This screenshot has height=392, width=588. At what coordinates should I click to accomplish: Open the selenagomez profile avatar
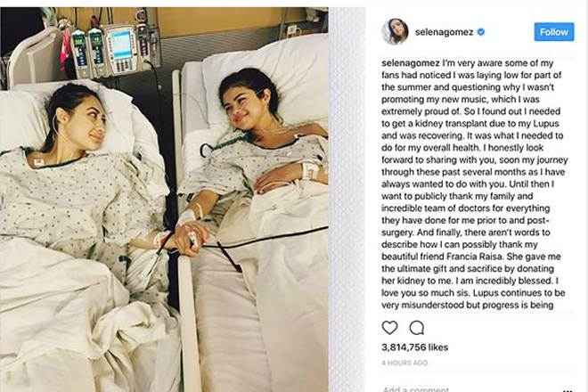click(x=395, y=31)
